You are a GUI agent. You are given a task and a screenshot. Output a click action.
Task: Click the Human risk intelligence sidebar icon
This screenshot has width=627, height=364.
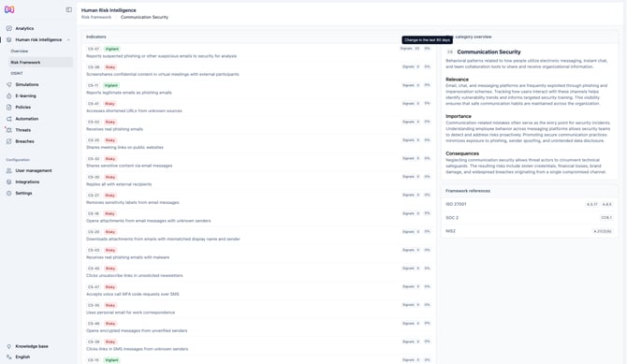point(8,39)
